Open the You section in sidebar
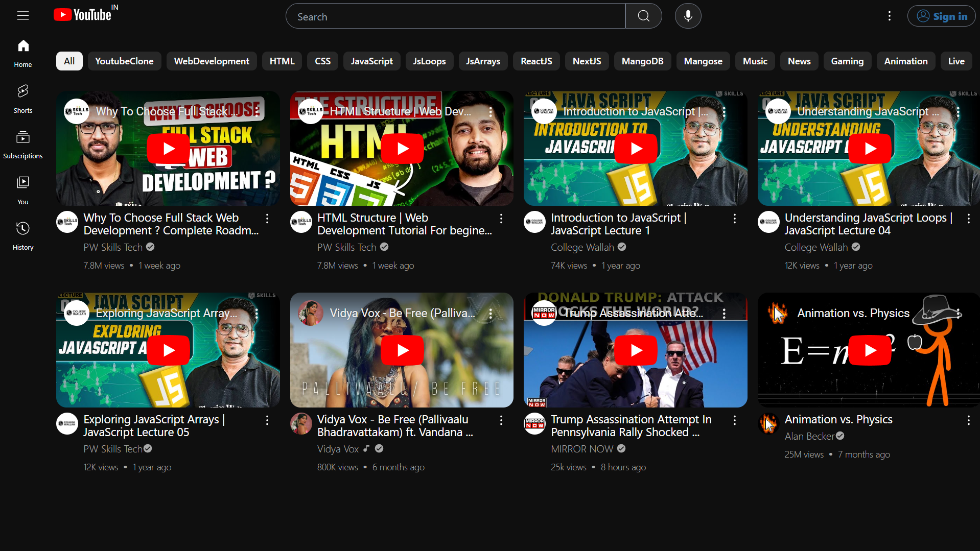Screen dimensions: 980x551 click(23, 190)
